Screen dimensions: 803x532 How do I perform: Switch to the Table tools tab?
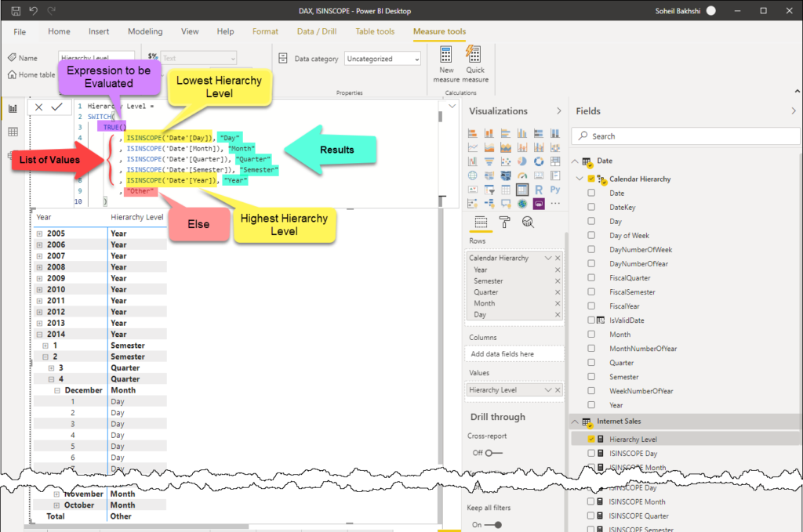pos(375,31)
